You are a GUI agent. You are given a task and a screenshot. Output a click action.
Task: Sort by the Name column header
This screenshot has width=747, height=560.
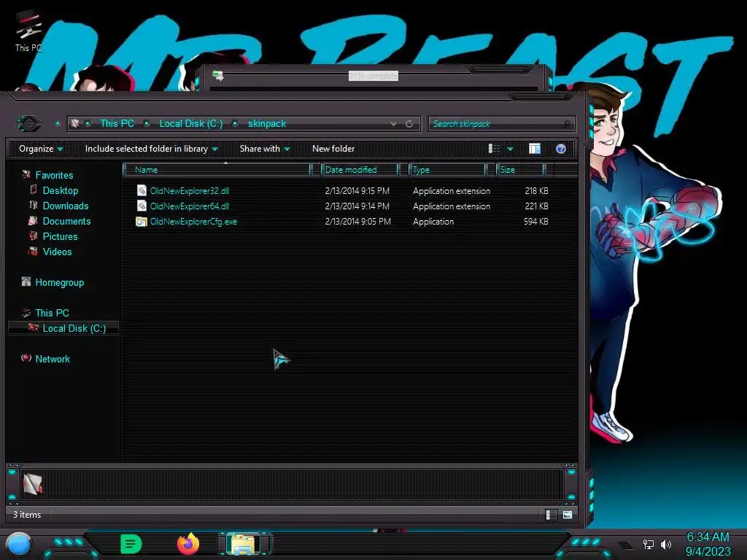pos(217,169)
